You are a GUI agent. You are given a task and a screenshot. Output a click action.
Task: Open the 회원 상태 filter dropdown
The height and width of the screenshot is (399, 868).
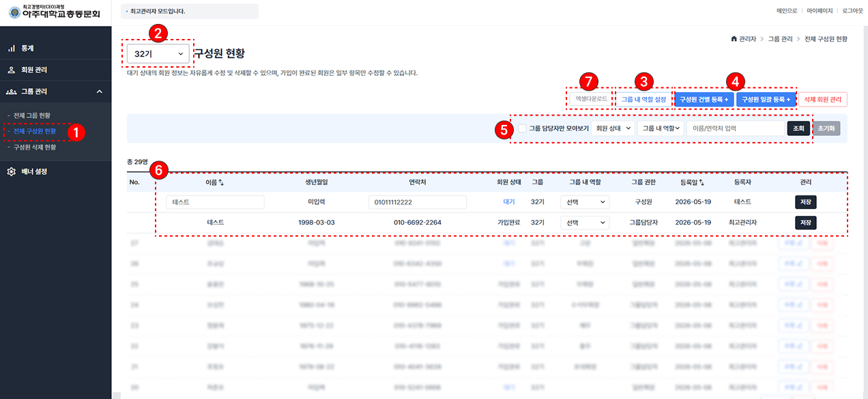point(613,128)
